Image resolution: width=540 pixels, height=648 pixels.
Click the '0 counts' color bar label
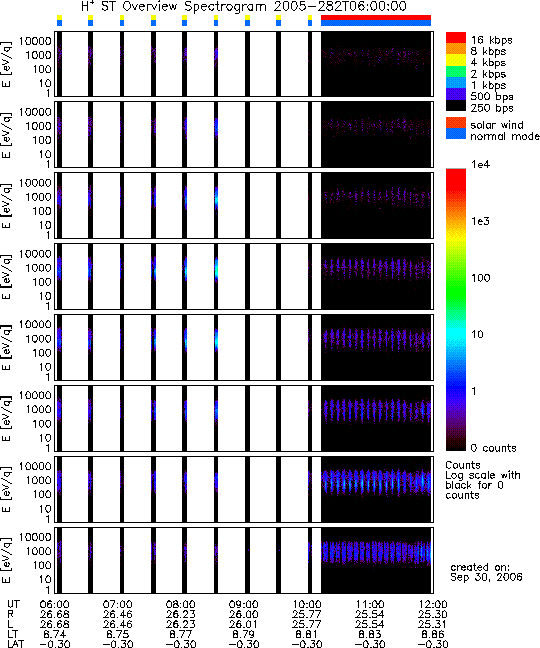point(493,448)
